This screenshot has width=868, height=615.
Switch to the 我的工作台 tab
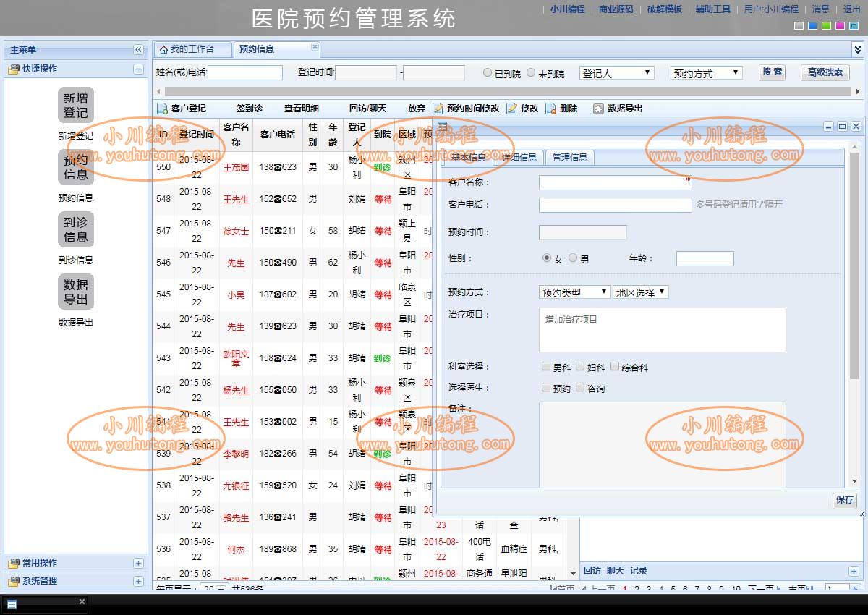[x=192, y=49]
